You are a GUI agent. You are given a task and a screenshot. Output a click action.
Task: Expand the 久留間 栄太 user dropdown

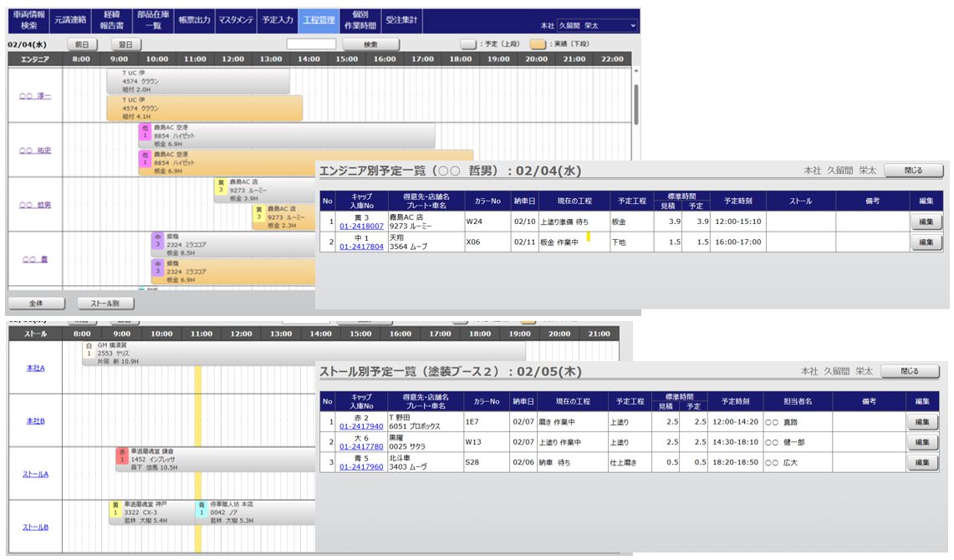pos(597,26)
